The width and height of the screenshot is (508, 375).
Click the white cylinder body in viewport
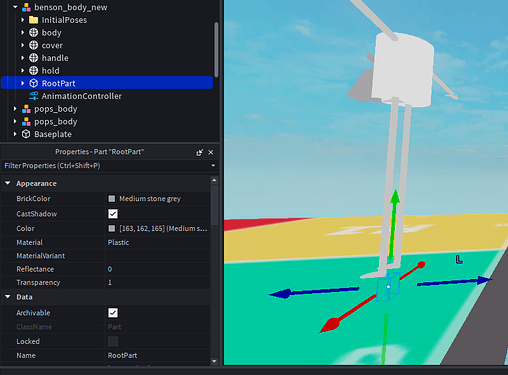(x=403, y=69)
